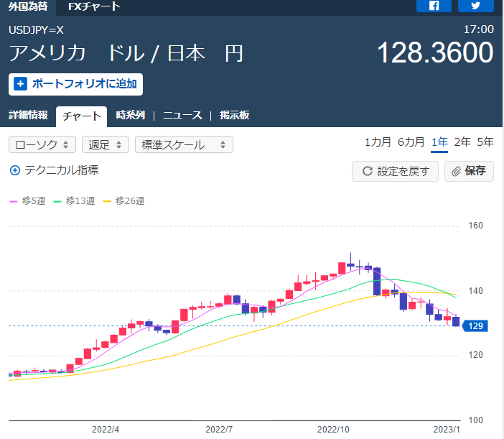
Task: Open the 掲示板 tab
Action: (x=234, y=115)
